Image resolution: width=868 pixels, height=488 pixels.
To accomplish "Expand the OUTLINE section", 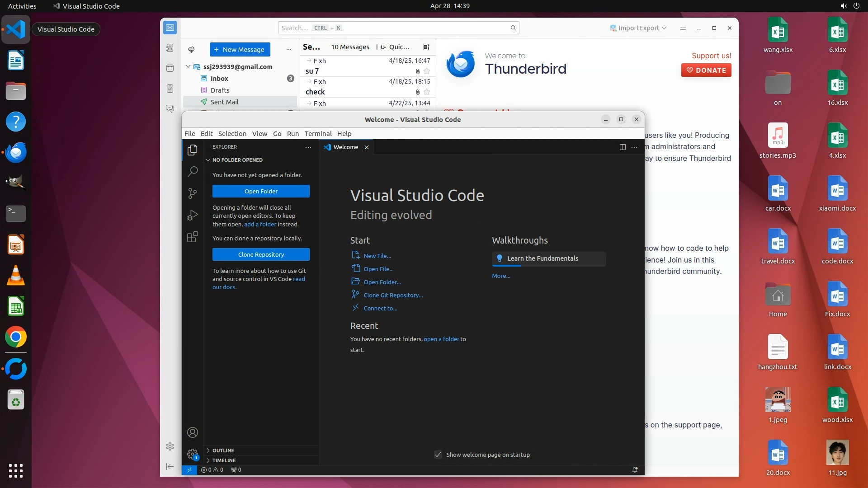I will [x=223, y=450].
